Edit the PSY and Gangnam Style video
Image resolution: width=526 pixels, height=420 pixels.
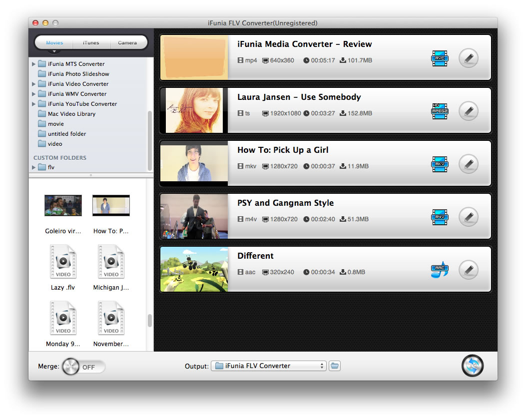(x=468, y=217)
